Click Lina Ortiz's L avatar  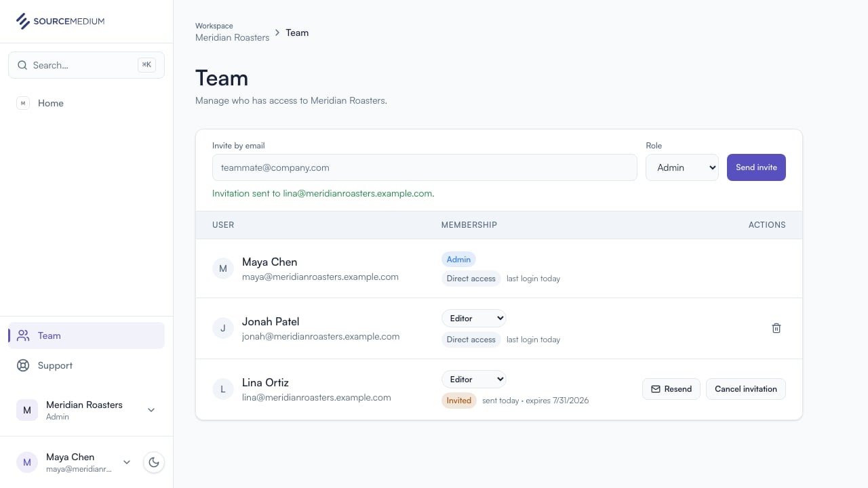pyautogui.click(x=223, y=389)
